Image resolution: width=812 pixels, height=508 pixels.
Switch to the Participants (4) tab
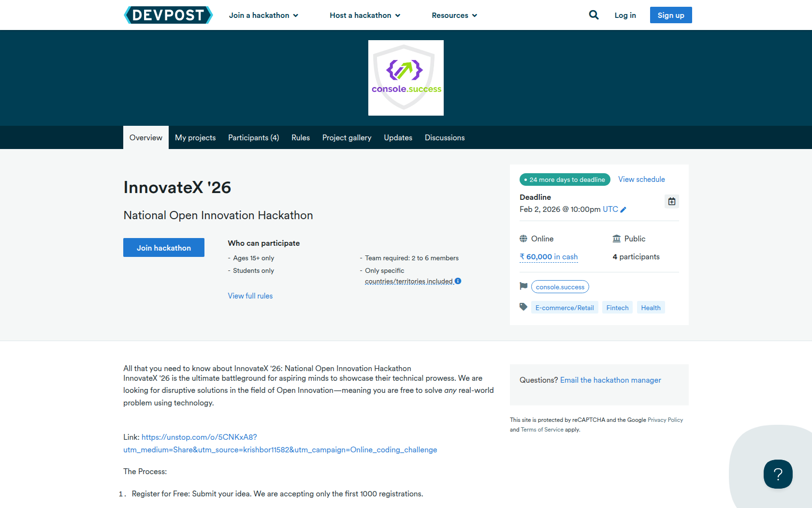pyautogui.click(x=253, y=138)
